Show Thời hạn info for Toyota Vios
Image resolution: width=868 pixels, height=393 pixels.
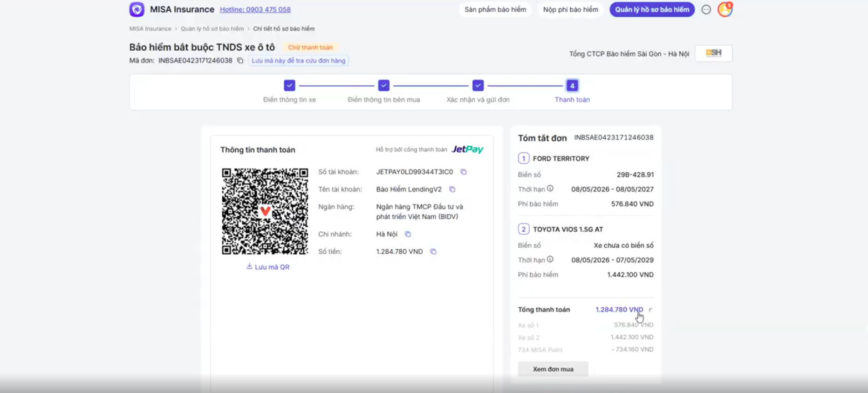pyautogui.click(x=550, y=259)
